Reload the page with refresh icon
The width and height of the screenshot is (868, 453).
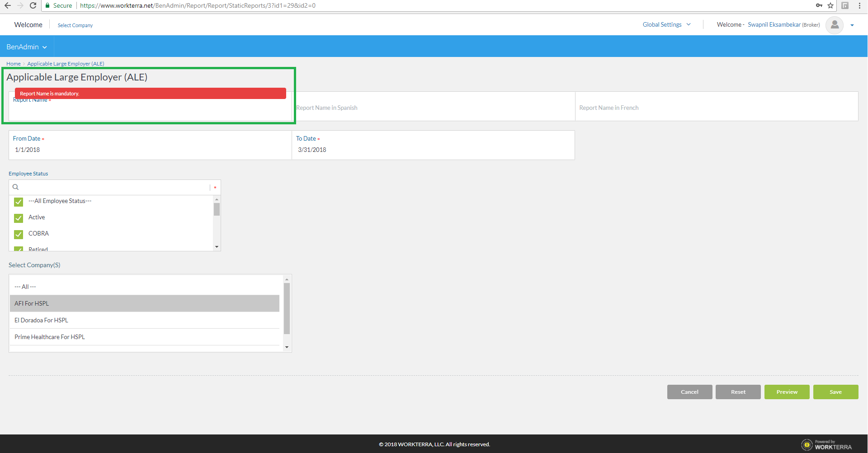click(x=33, y=5)
